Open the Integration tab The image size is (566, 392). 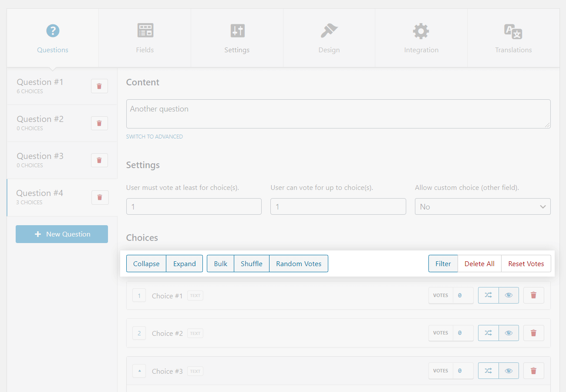[421, 38]
